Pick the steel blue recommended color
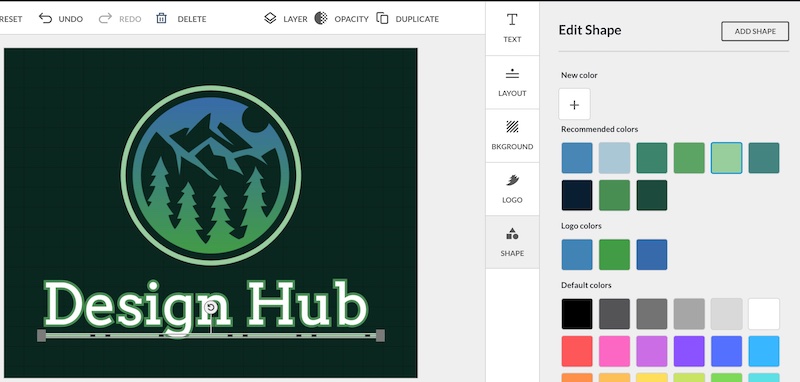 577,158
